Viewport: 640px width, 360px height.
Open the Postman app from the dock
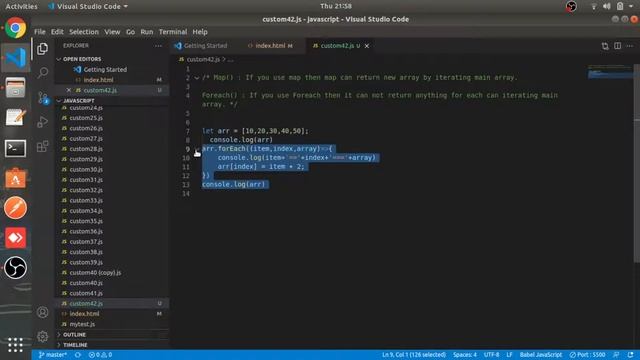[16, 208]
